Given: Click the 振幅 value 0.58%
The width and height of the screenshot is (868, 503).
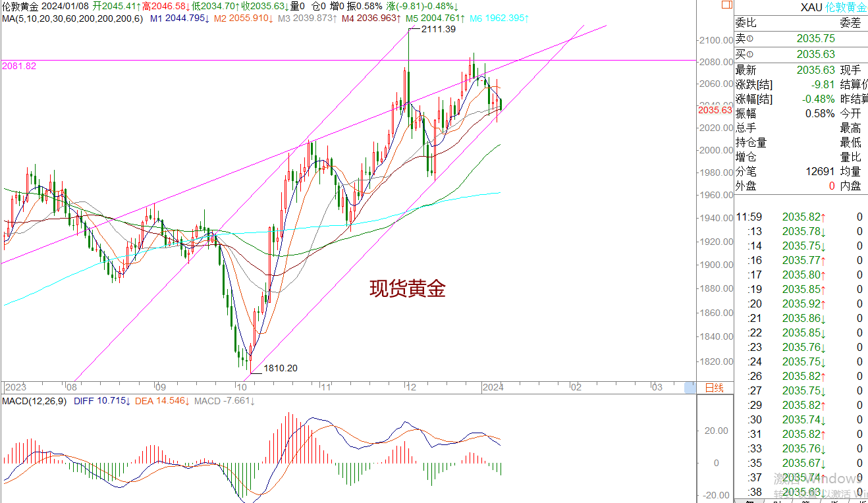Looking at the screenshot, I should 820,113.
